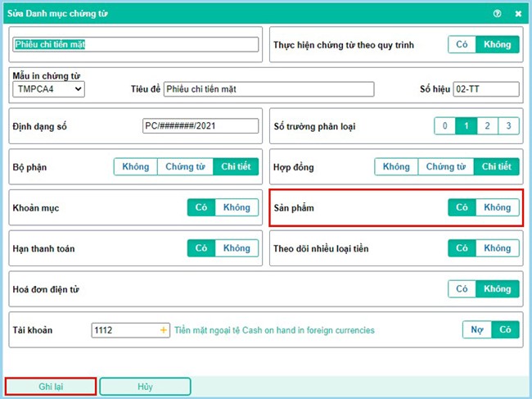This screenshot has height=399, width=532.
Task: Click the yellow plus icon beside account 1112
Action: coord(164,330)
